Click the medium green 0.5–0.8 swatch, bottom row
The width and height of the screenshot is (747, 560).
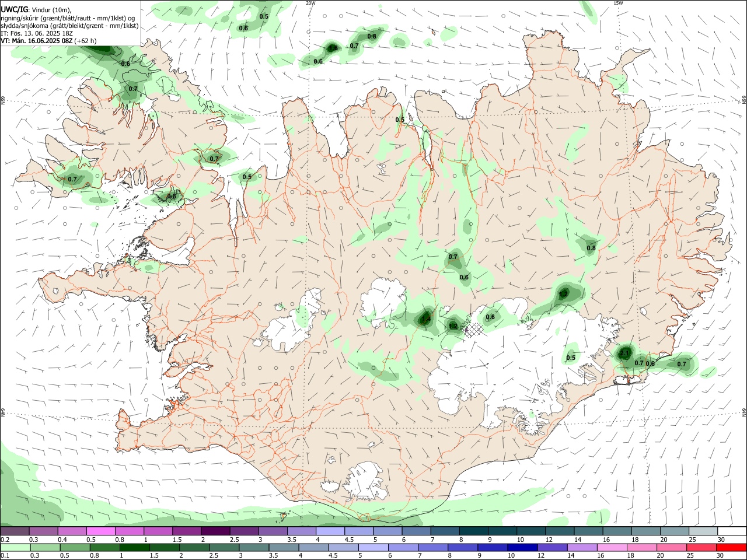point(75,547)
